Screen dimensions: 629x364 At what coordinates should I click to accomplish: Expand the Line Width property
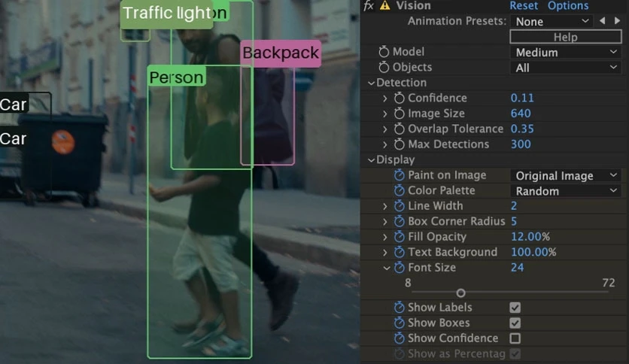(385, 206)
